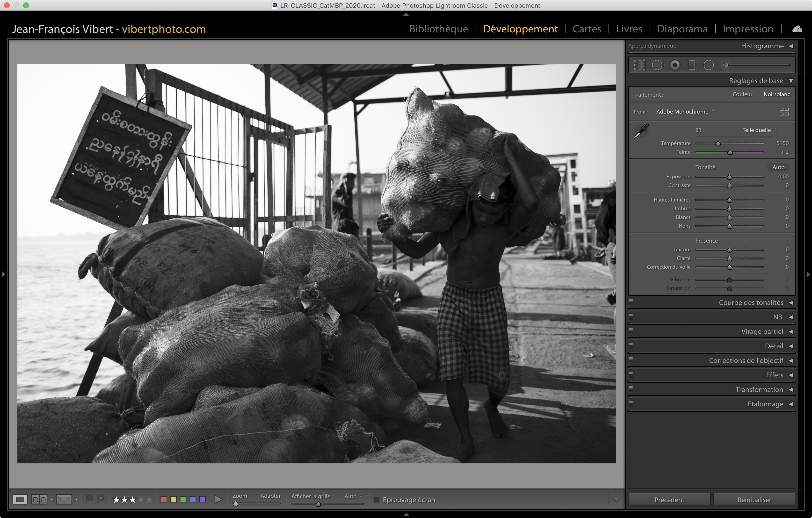Click the Réinitialiser button
The image size is (812, 518).
click(x=754, y=499)
